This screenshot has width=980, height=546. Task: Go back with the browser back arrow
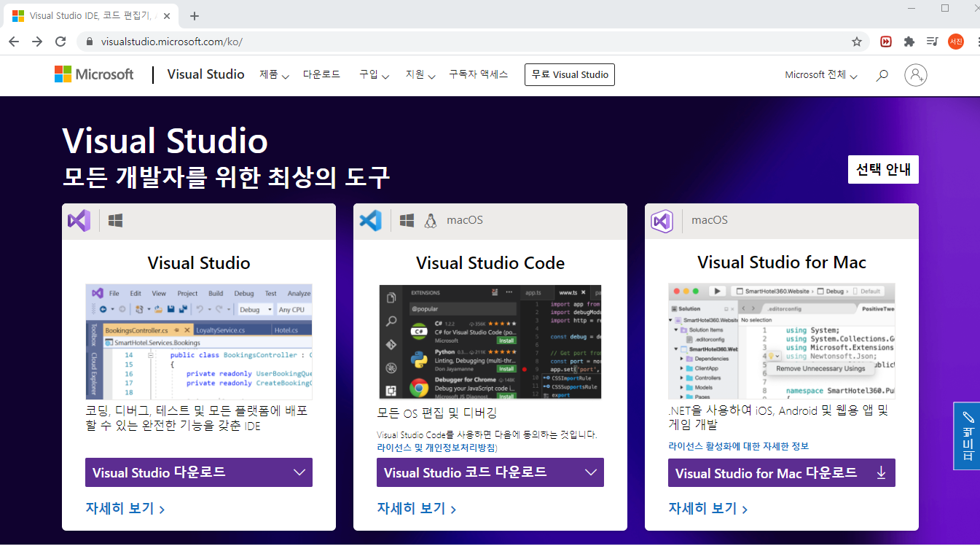click(14, 42)
